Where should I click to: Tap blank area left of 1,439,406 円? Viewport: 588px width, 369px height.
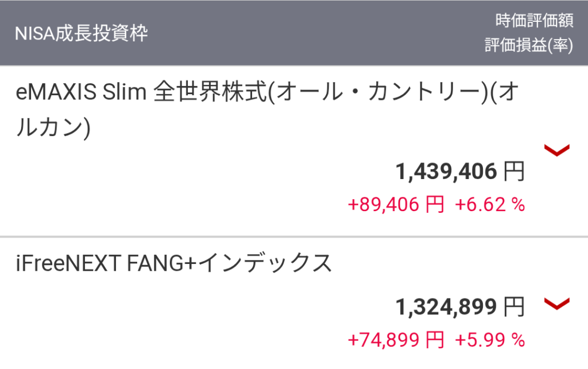coord(201,172)
